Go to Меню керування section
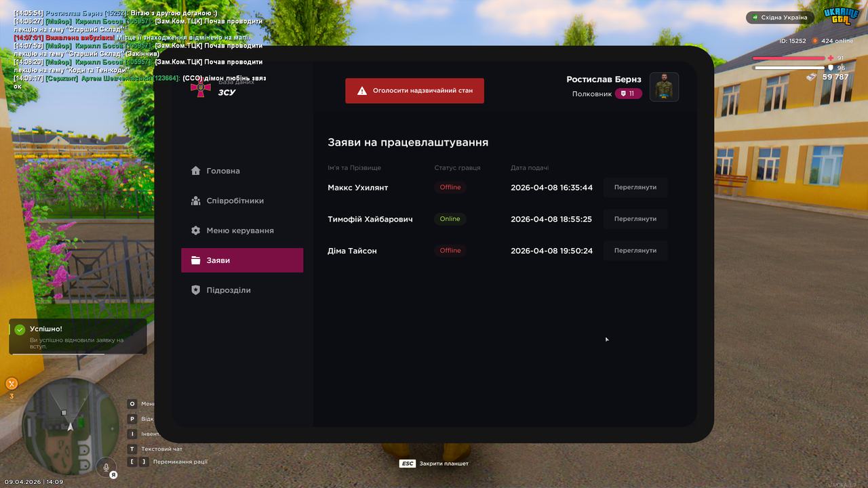Image resolution: width=868 pixels, height=488 pixels. point(242,230)
